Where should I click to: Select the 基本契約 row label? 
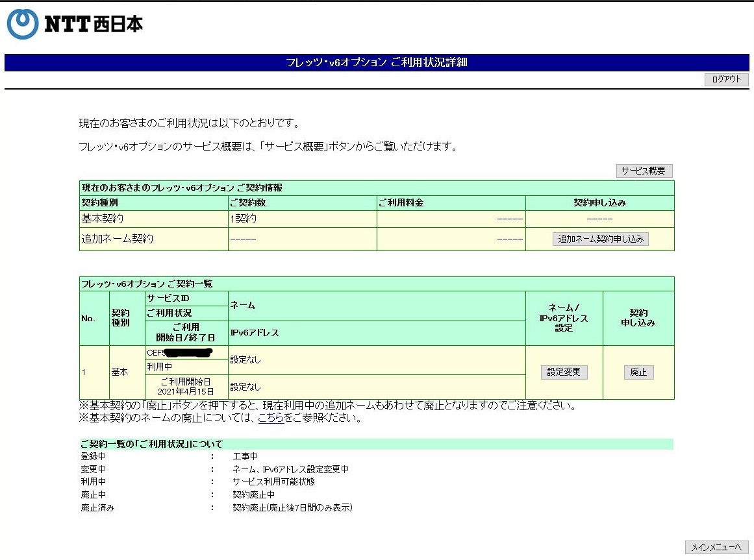pyautogui.click(x=103, y=219)
